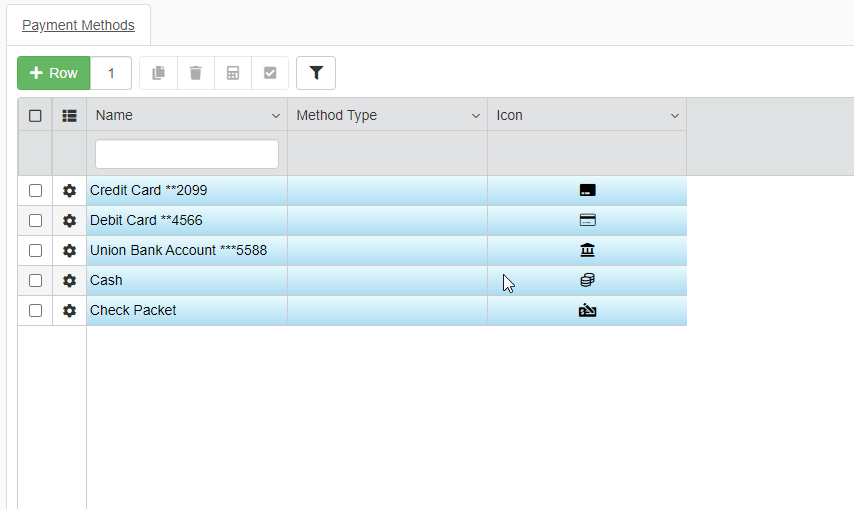Click the bank icon for Union Bank Account
Image resolution: width=854 pixels, height=509 pixels.
click(x=587, y=250)
